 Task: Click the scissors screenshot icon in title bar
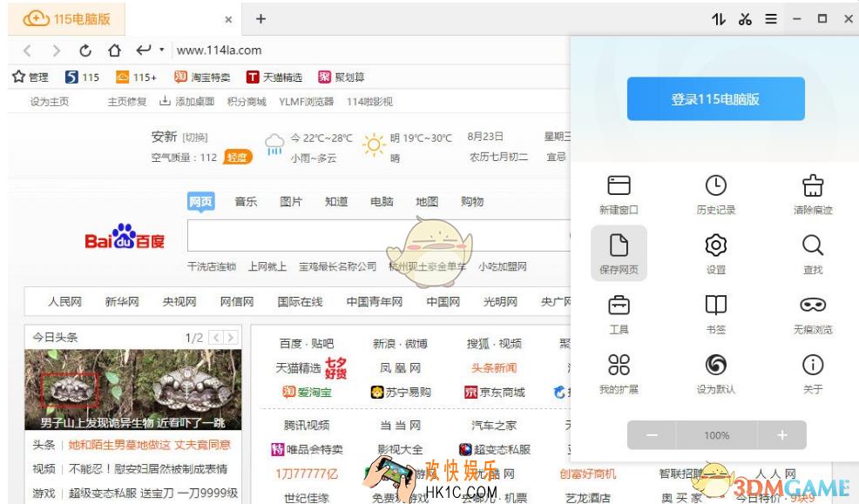[745, 19]
